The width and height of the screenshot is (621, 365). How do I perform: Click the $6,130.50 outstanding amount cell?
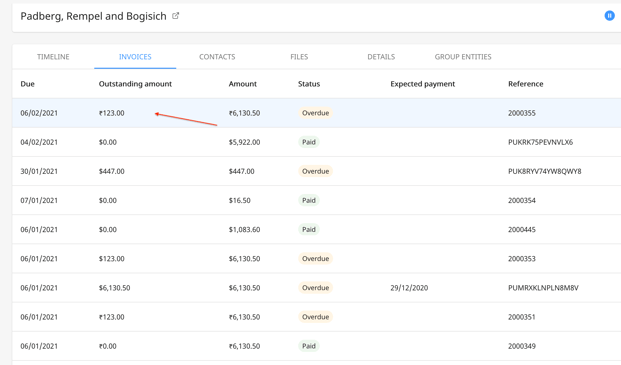(x=114, y=288)
